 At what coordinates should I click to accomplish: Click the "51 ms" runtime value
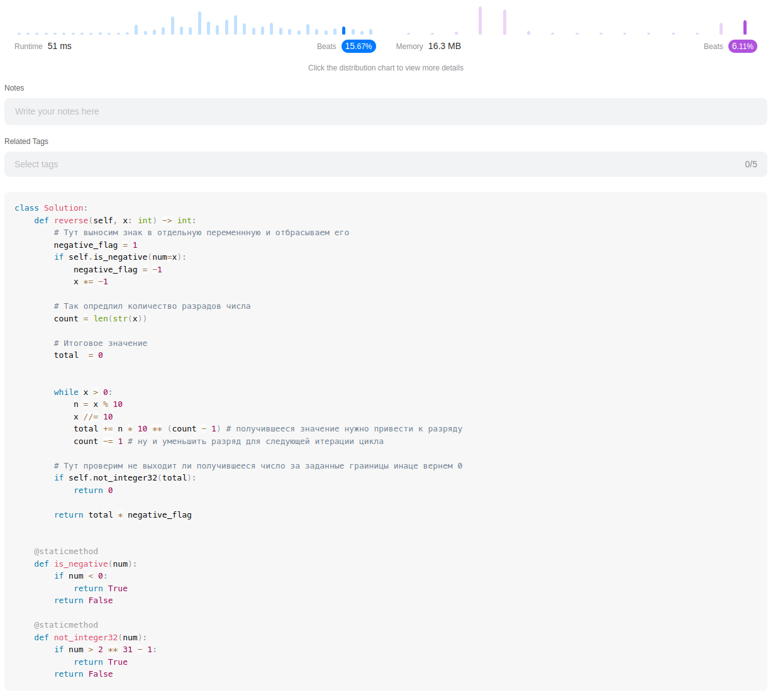[x=60, y=46]
